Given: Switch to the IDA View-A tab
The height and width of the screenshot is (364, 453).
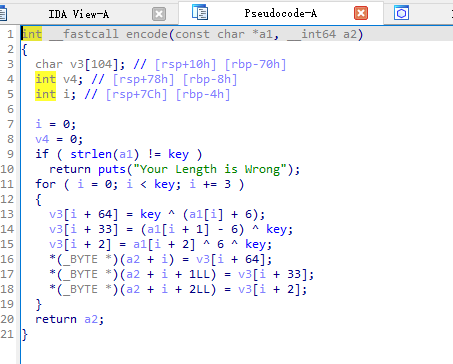Looking at the screenshot, I should pos(79,14).
